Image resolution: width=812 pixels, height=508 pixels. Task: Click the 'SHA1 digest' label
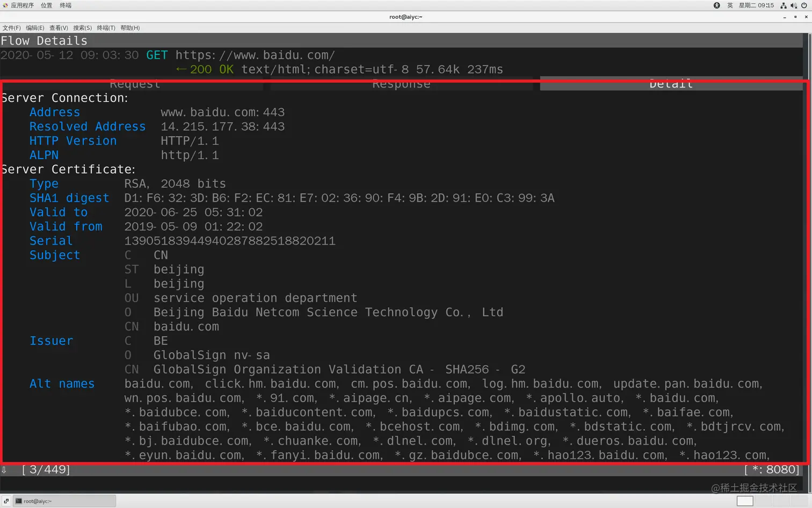point(69,198)
